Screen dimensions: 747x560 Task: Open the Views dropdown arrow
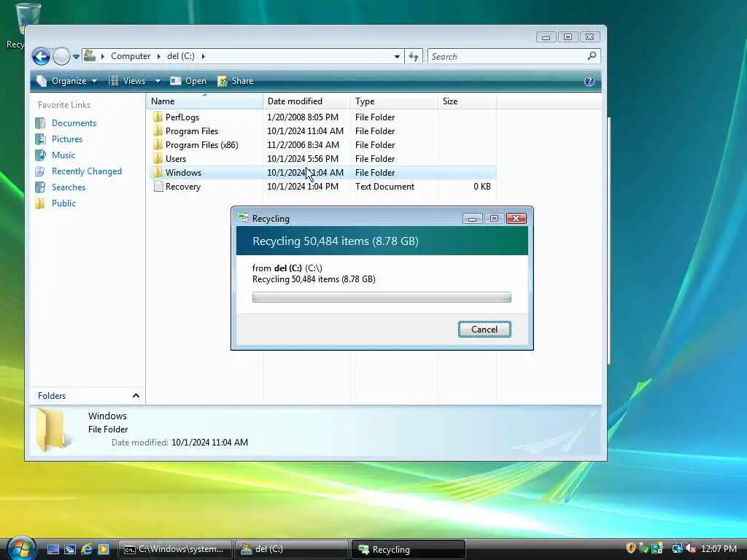(x=158, y=81)
